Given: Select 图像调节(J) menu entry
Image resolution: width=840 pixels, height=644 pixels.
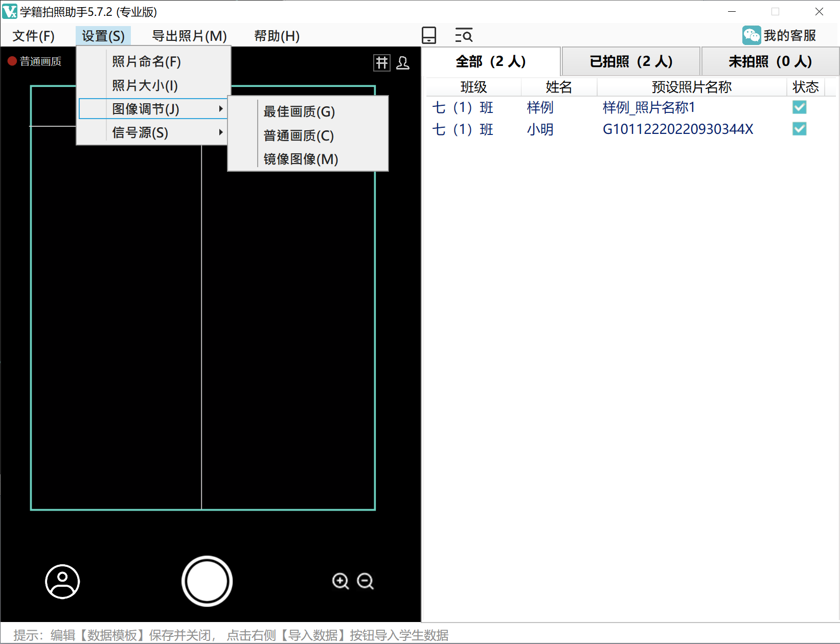Looking at the screenshot, I should point(153,109).
